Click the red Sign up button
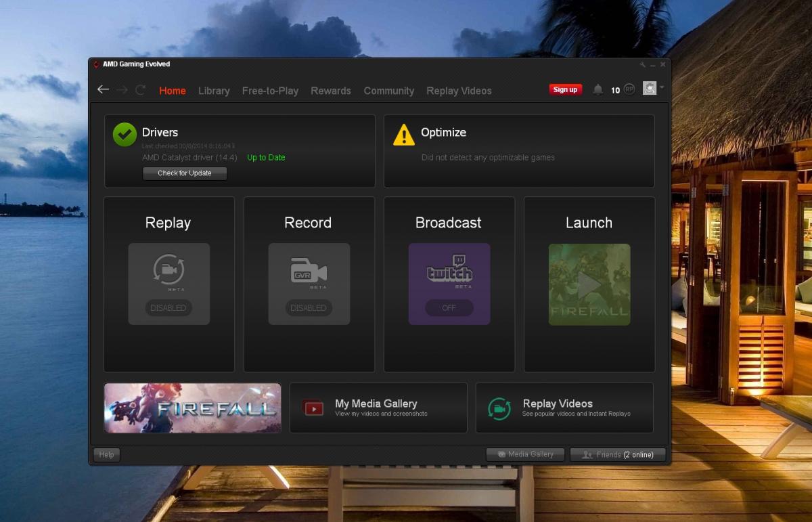This screenshot has height=522, width=812. pos(566,89)
